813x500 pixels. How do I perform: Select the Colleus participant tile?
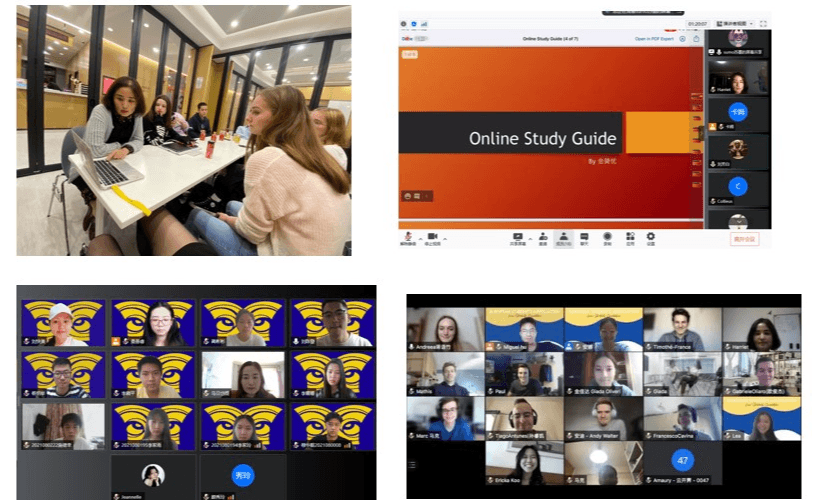[737, 188]
